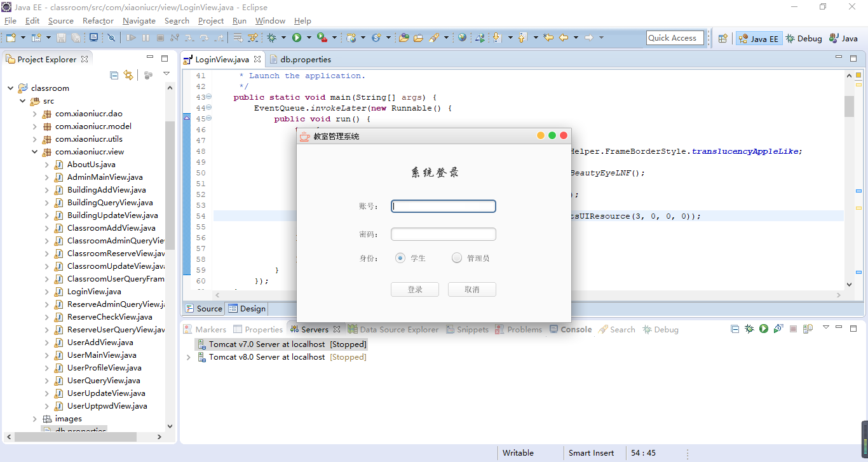This screenshot has width=868, height=462.
Task: Click the 密码 password input field
Action: tap(444, 234)
